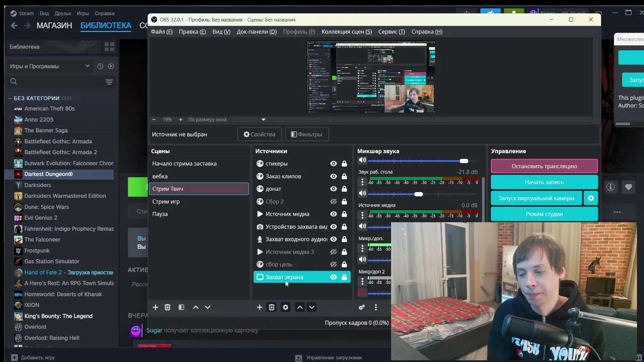Open Свойства button for source
The image size is (644, 362).
259,134
